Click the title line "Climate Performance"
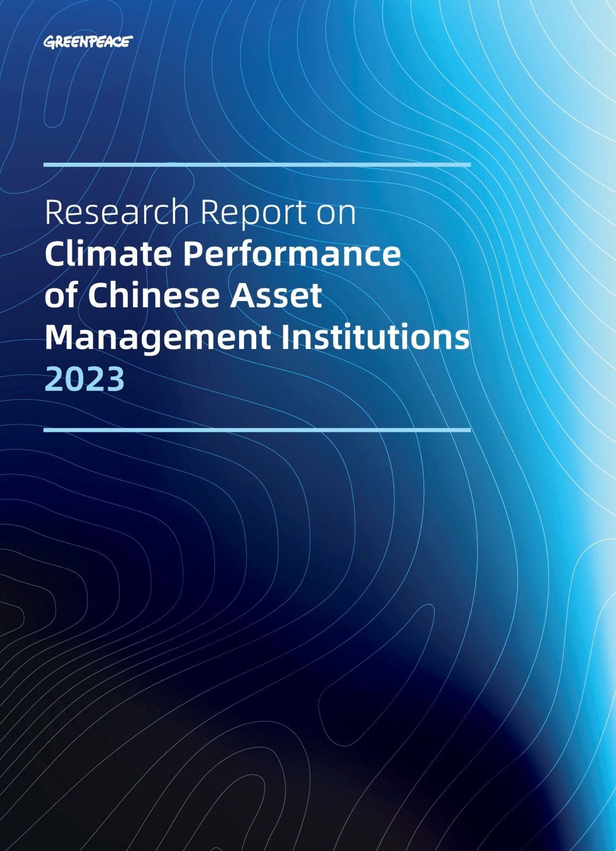 click(x=223, y=254)
